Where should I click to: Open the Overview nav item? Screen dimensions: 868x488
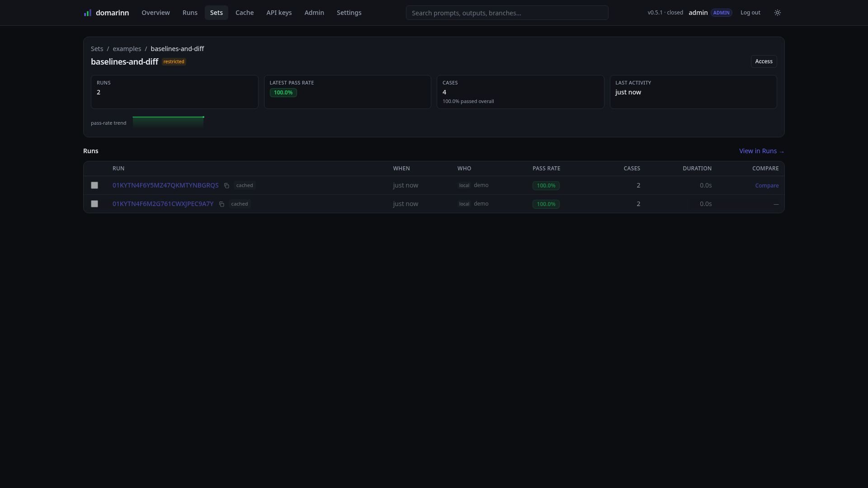coord(156,13)
